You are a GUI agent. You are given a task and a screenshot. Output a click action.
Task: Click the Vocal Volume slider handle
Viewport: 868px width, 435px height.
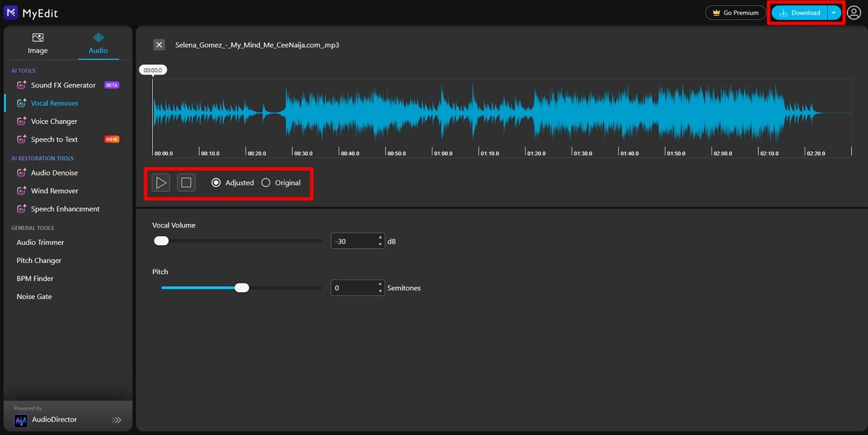161,241
